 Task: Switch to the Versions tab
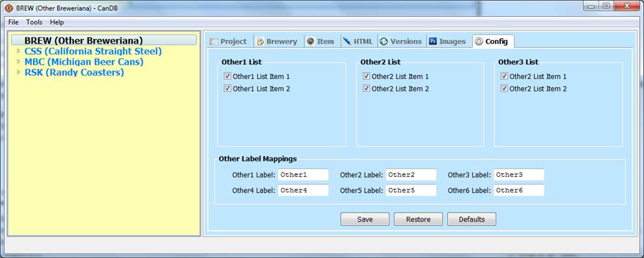coord(401,41)
